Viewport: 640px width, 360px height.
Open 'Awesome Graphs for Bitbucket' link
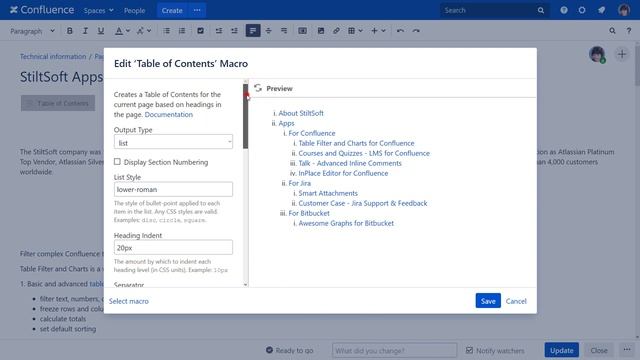pos(346,223)
